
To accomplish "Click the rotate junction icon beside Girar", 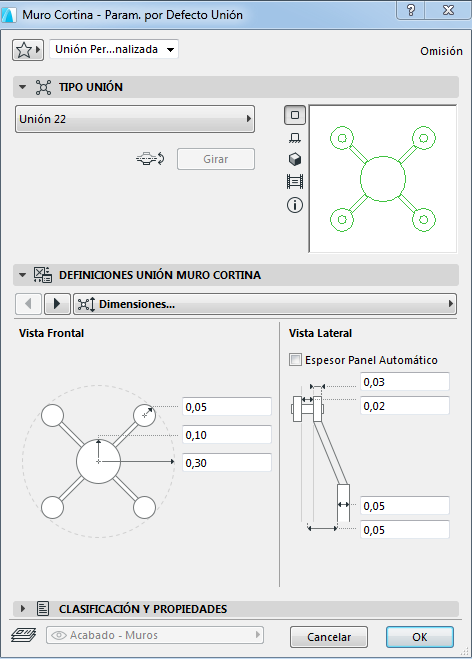I will 150,159.
